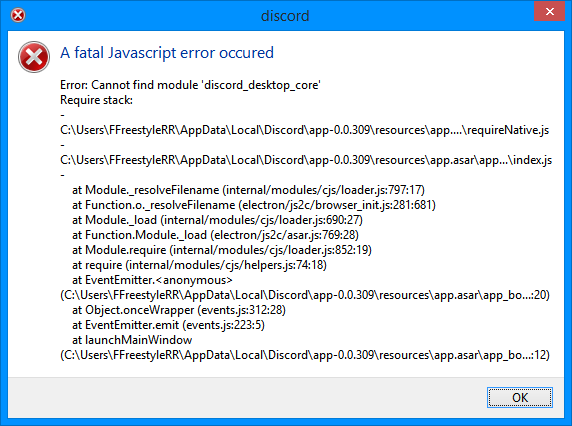Click the small error icon in title bar
The height and width of the screenshot is (426, 572).
coord(18,15)
